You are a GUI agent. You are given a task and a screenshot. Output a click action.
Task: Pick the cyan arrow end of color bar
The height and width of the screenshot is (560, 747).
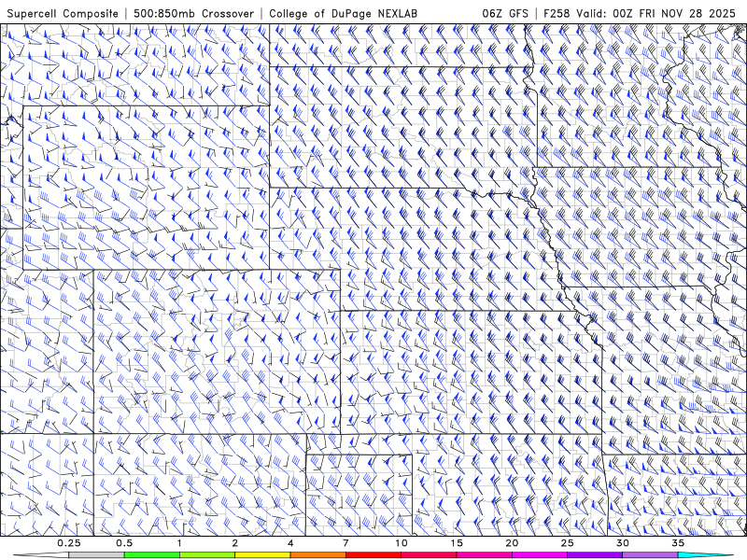[x=706, y=555]
